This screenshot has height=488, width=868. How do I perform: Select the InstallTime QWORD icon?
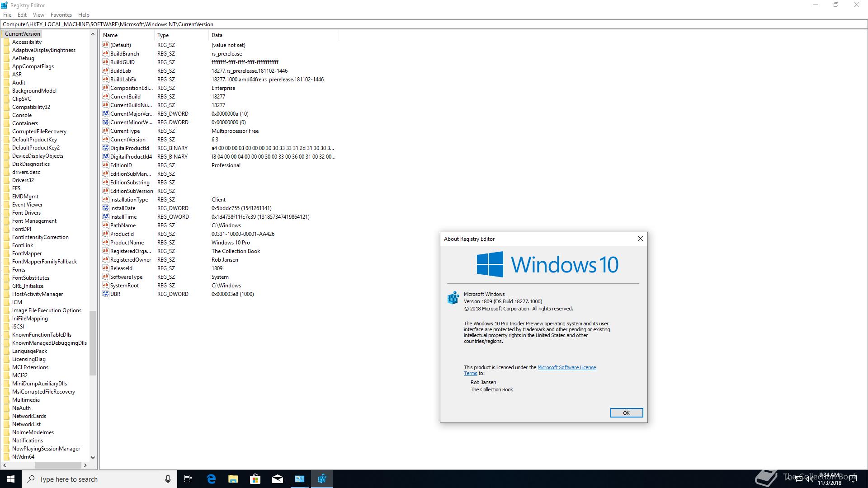click(x=106, y=216)
